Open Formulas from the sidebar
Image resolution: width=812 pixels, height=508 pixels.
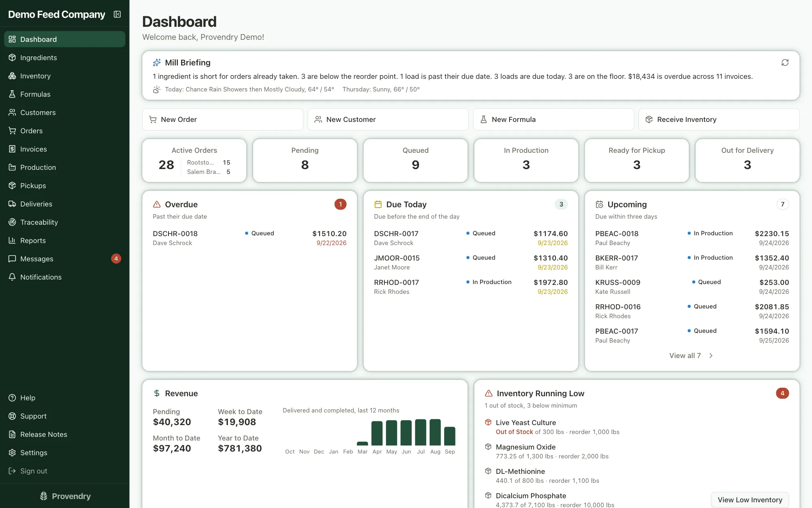click(x=65, y=94)
